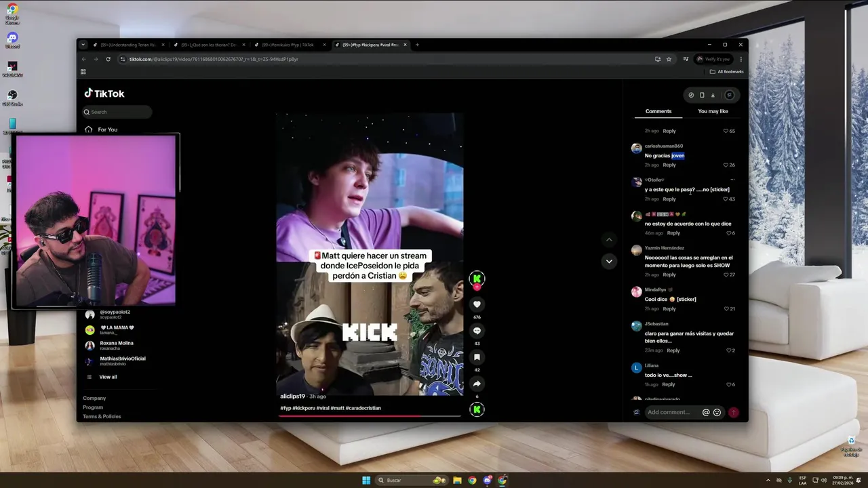Screen dimensions: 868x488
Task: Switch to the You may like tab
Action: pyautogui.click(x=713, y=111)
